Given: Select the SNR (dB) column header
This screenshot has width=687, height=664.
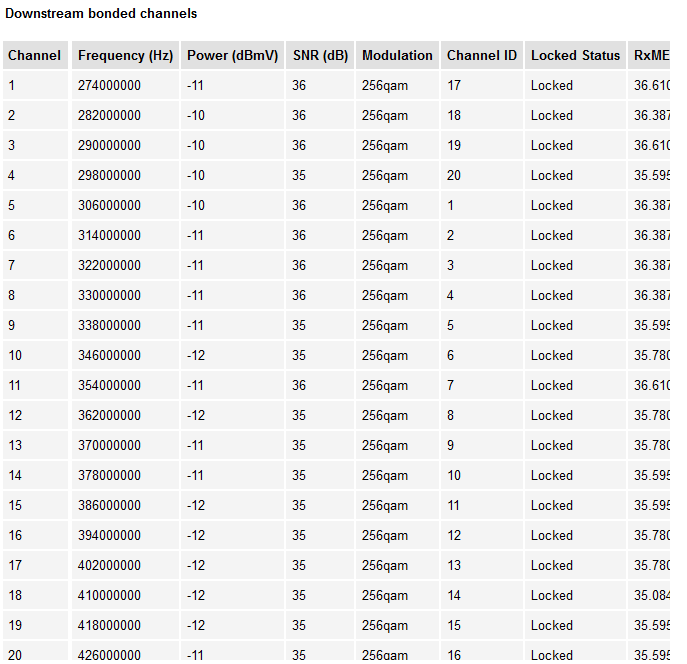Looking at the screenshot, I should click(x=320, y=56).
